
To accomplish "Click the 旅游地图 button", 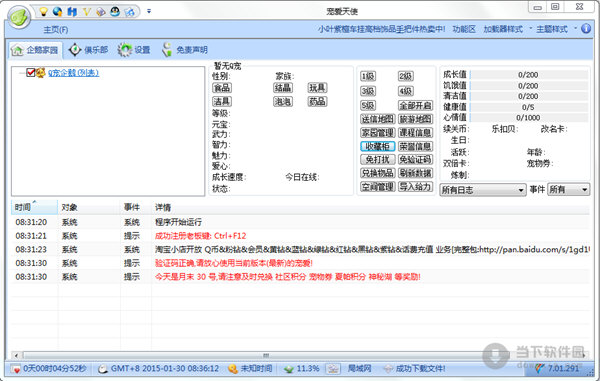I will coord(416,119).
